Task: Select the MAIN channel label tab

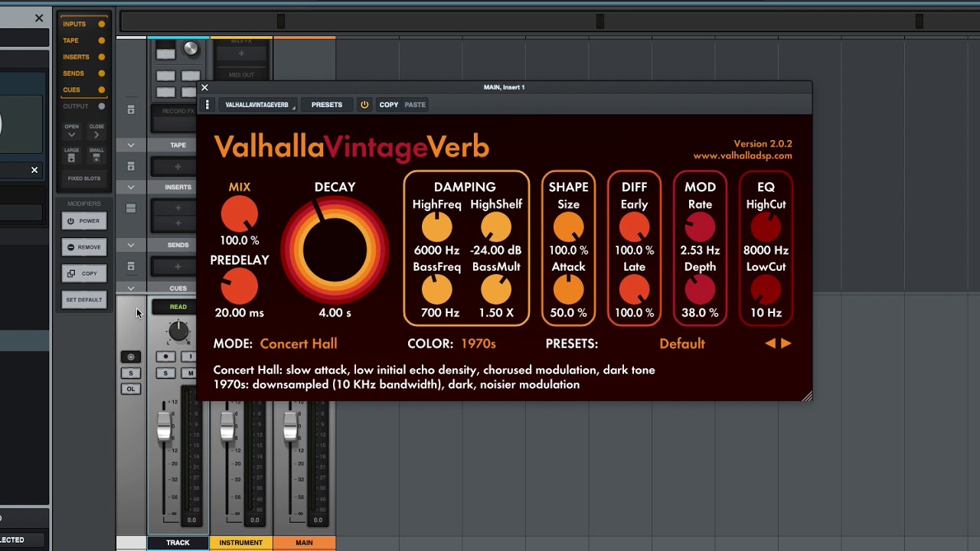Action: [x=304, y=543]
